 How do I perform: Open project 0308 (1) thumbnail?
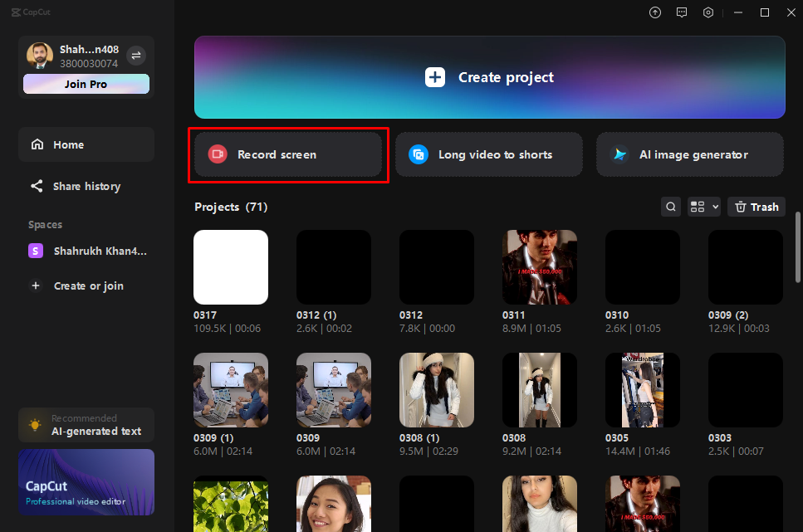[x=436, y=389]
